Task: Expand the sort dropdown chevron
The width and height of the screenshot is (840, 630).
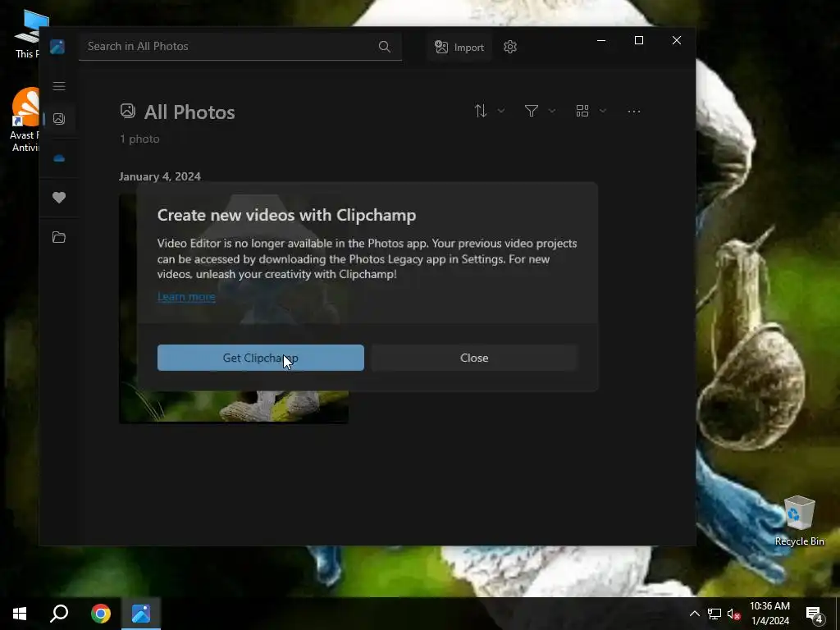Action: pyautogui.click(x=501, y=111)
